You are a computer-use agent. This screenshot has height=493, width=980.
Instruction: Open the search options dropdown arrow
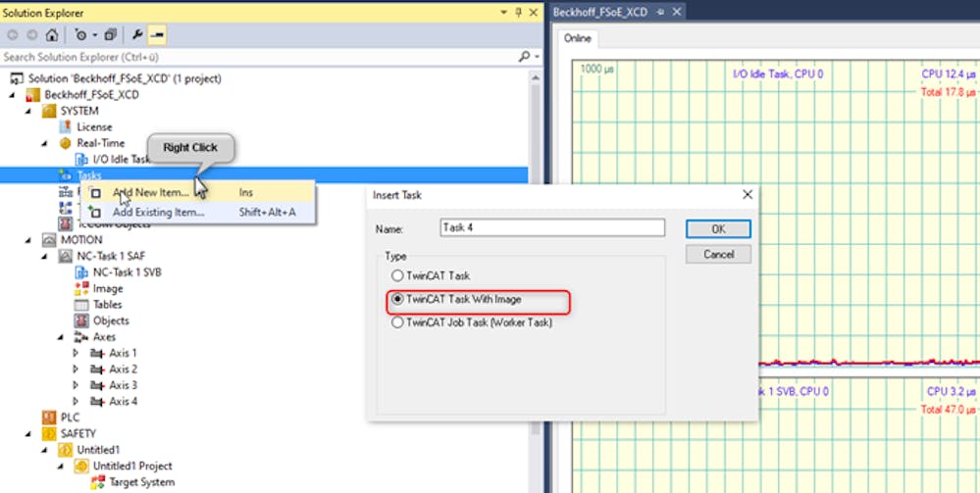pyautogui.click(x=537, y=58)
